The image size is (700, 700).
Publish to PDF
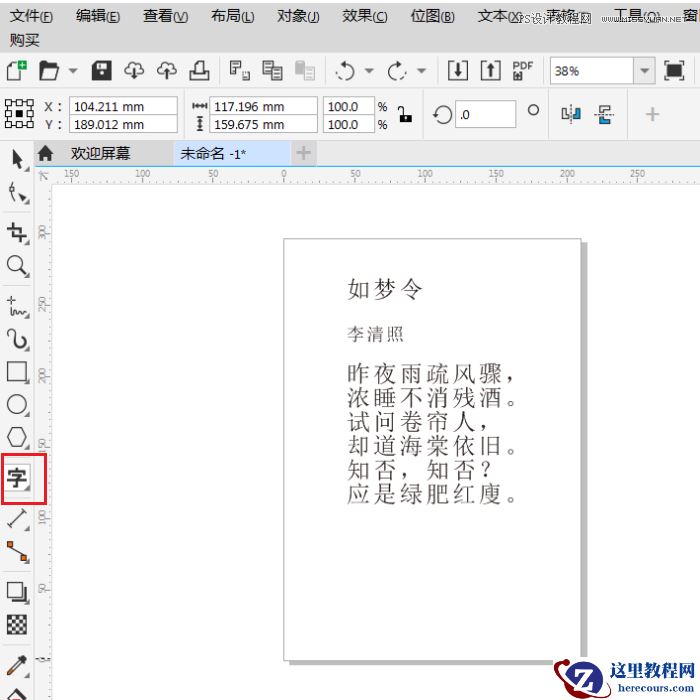click(523, 71)
